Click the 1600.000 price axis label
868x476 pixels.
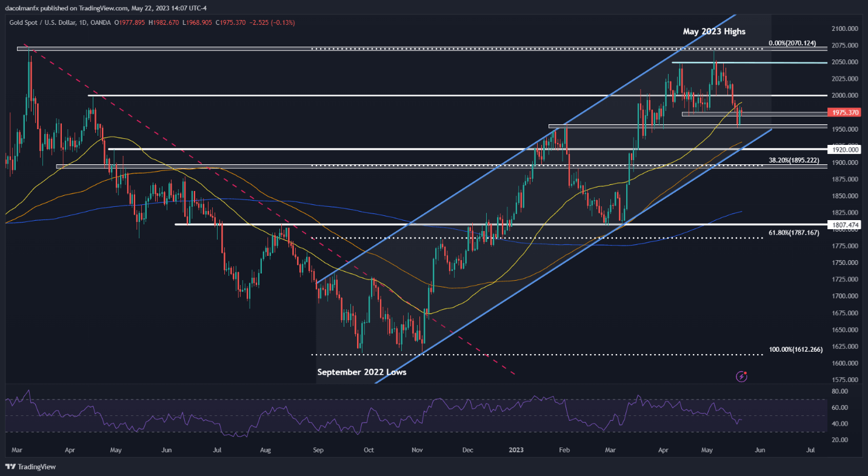pyautogui.click(x=845, y=363)
